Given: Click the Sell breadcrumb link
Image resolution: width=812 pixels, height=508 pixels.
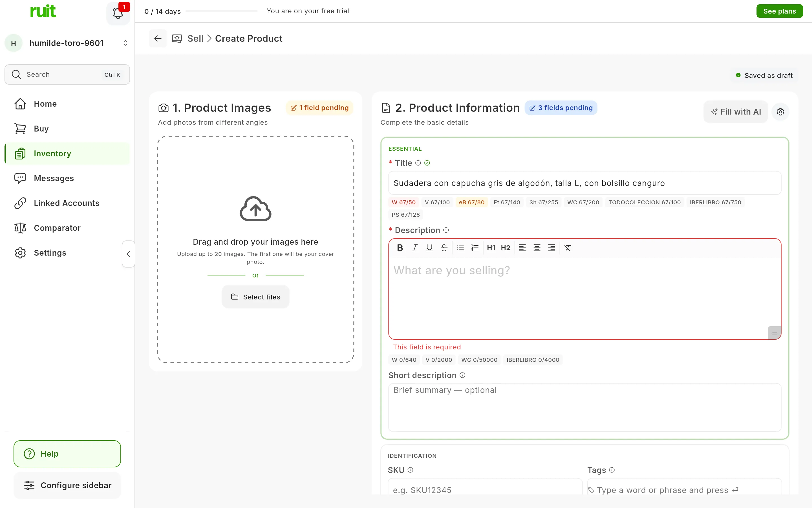Looking at the screenshot, I should pos(195,39).
